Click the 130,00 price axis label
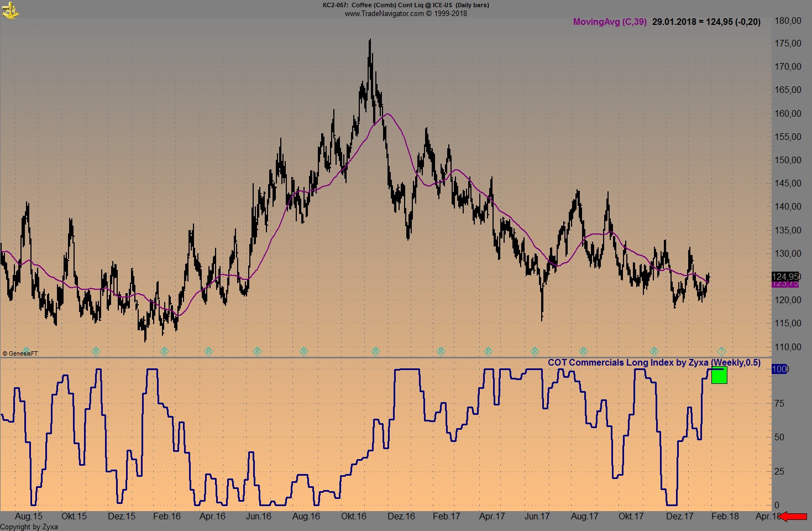This screenshot has width=812, height=531. click(788, 254)
